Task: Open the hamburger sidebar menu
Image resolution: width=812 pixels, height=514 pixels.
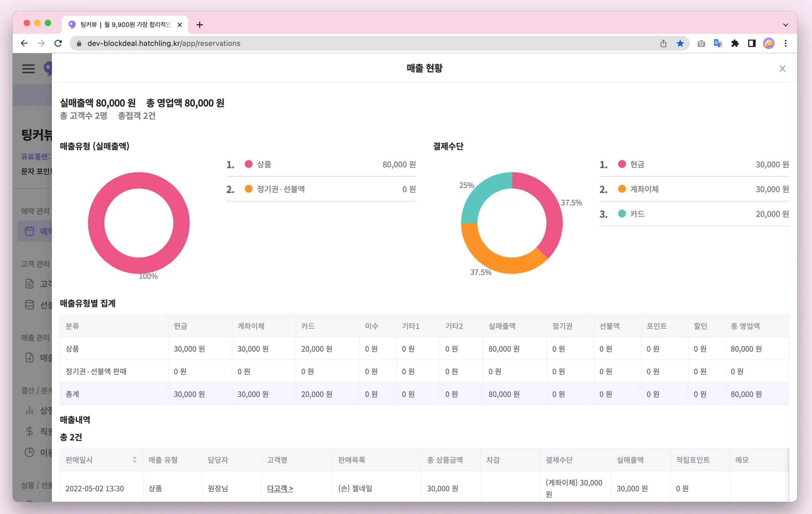Action: (x=28, y=69)
